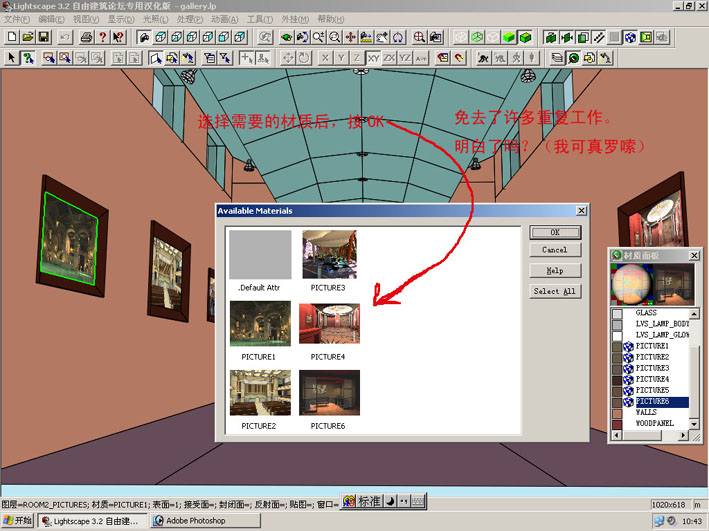Select the arrow Select tool

pyautogui.click(x=12, y=58)
